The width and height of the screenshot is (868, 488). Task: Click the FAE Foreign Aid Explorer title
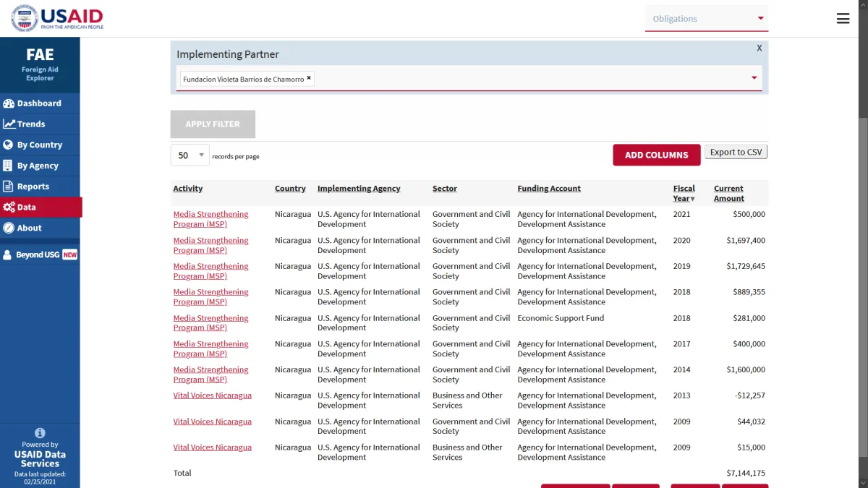pos(40,64)
